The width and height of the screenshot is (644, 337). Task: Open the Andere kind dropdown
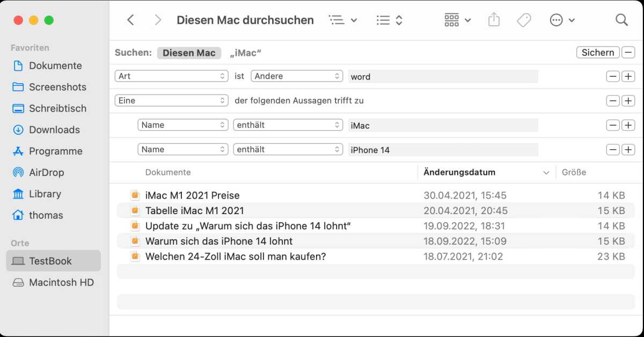click(x=297, y=76)
